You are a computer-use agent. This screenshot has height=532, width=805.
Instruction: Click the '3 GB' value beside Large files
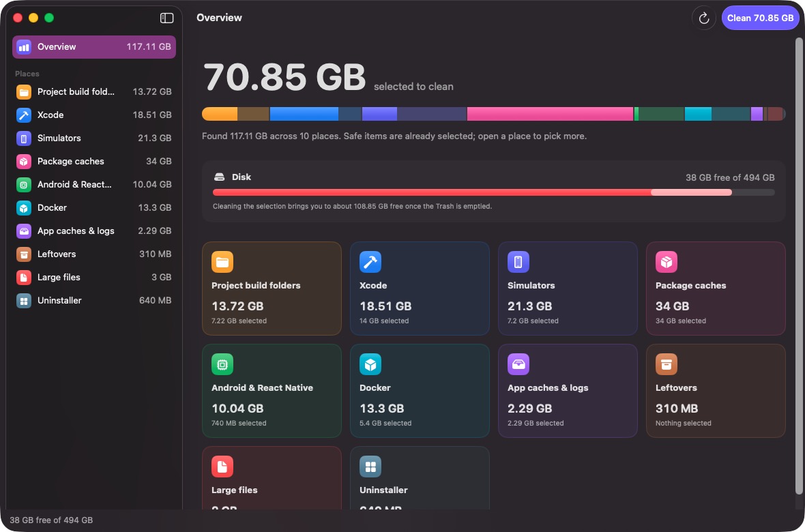161,278
